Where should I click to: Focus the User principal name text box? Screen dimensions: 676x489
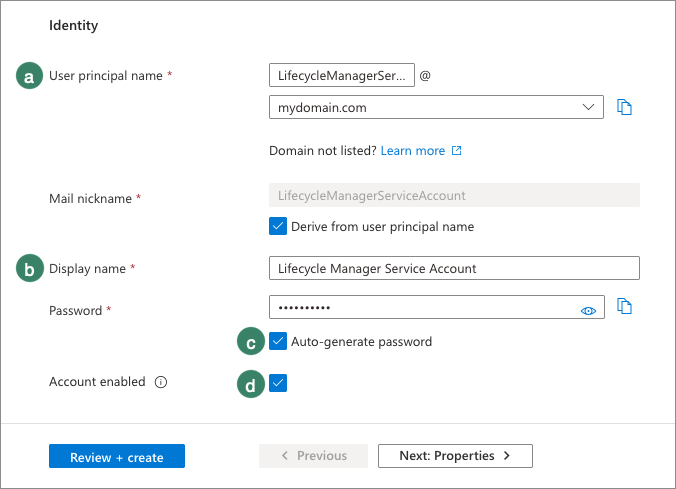click(x=341, y=76)
